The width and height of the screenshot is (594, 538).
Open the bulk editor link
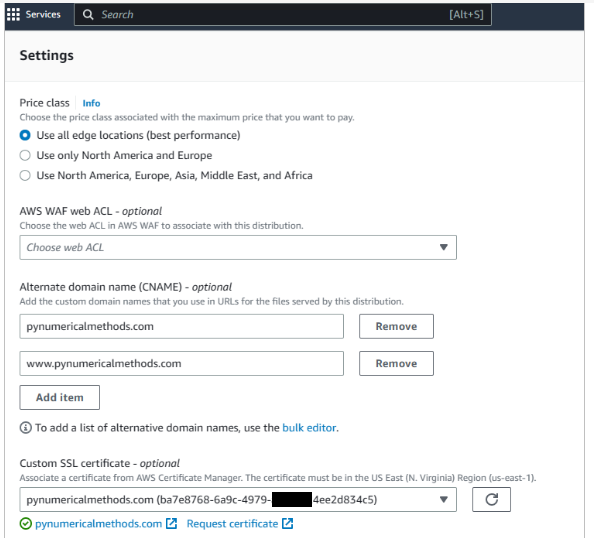click(x=309, y=428)
